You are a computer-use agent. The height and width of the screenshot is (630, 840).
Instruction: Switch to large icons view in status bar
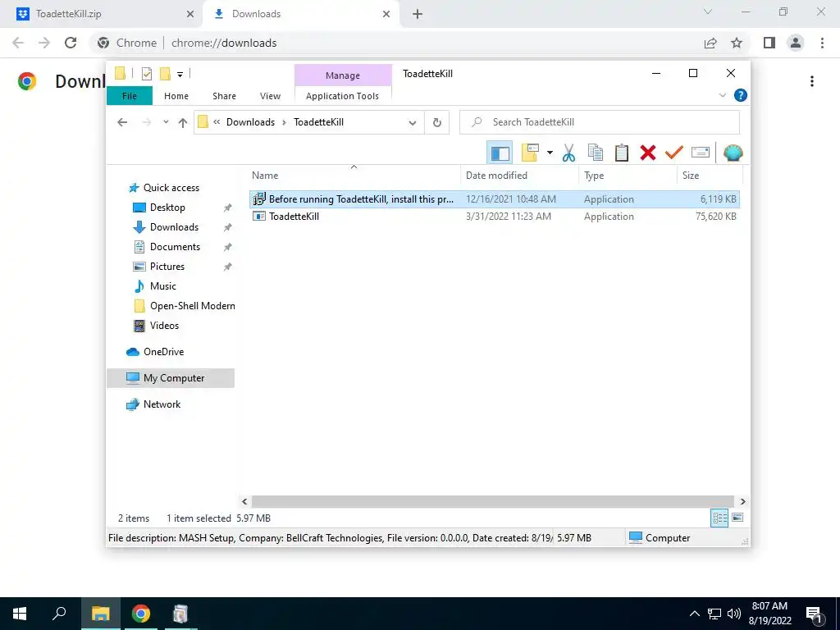pos(737,518)
